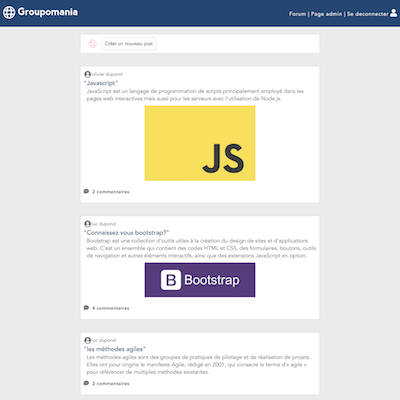This screenshot has width=400, height=400.
Task: Click the Groupomania globe logo icon
Action: pyautogui.click(x=9, y=12)
